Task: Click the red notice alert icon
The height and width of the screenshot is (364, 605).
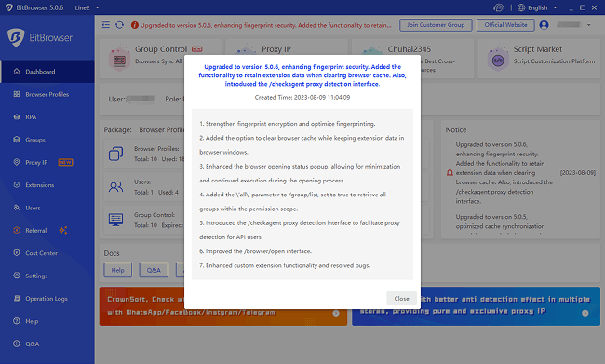Action: [135, 25]
